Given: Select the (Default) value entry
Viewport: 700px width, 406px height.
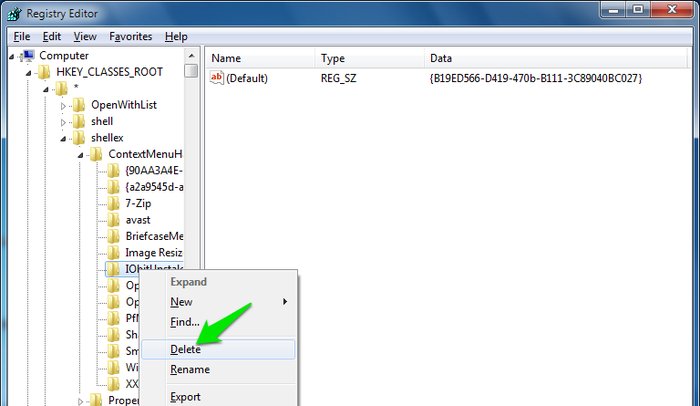Looking at the screenshot, I should (247, 79).
